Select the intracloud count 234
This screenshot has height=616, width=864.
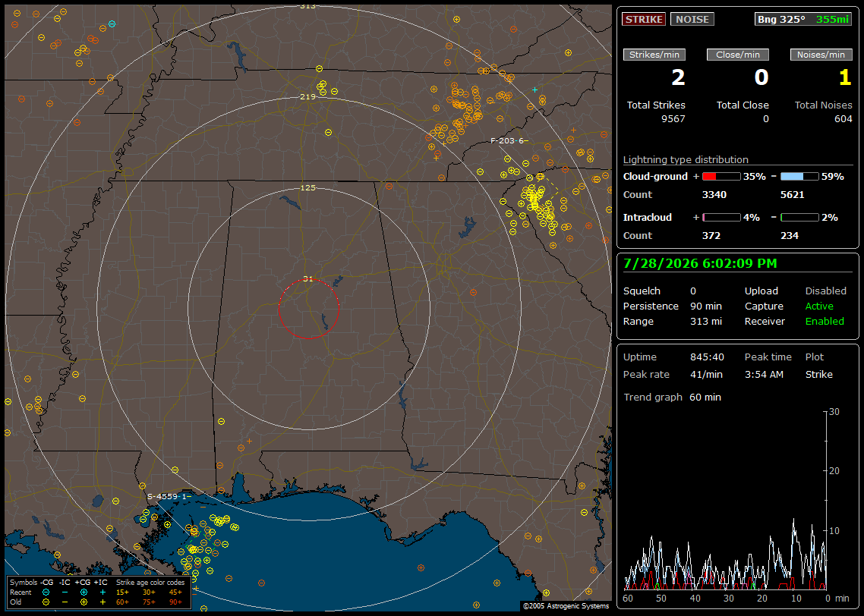click(x=790, y=236)
